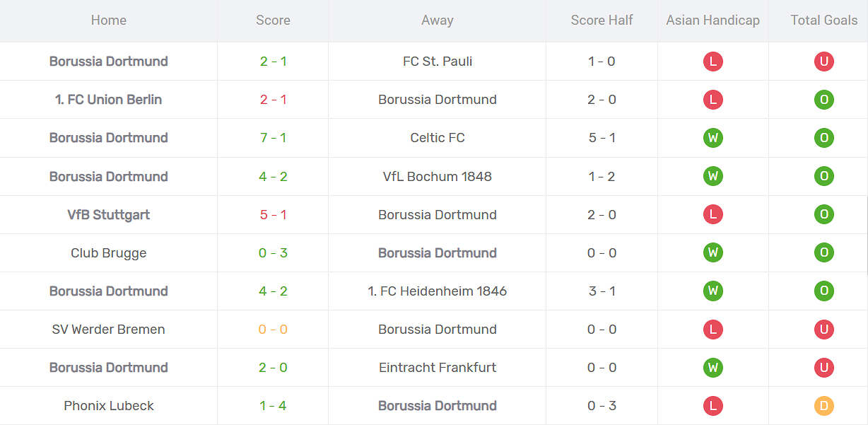Click the green O icon in the Union Berlin row
The width and height of the screenshot is (868, 425).
(x=823, y=100)
